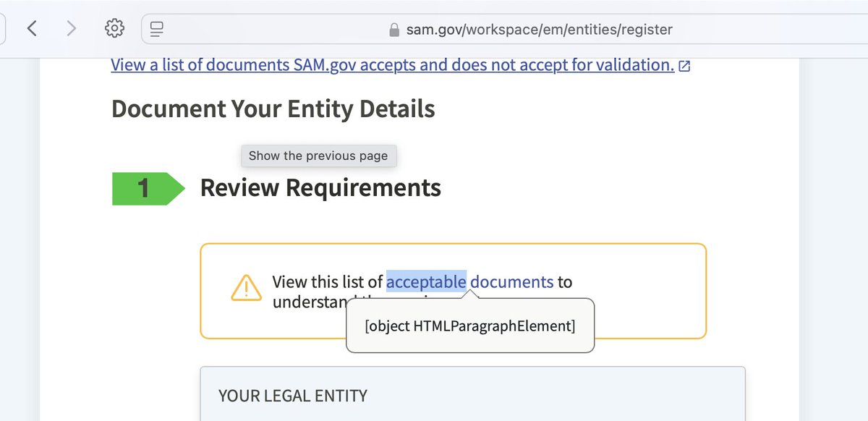Click the 'YOUR LEGAL ENTITY' section header

293,396
